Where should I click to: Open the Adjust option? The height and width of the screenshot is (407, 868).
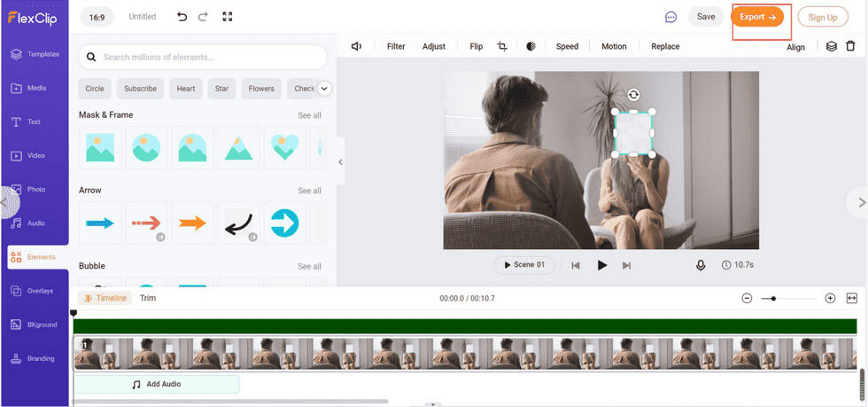click(x=434, y=47)
